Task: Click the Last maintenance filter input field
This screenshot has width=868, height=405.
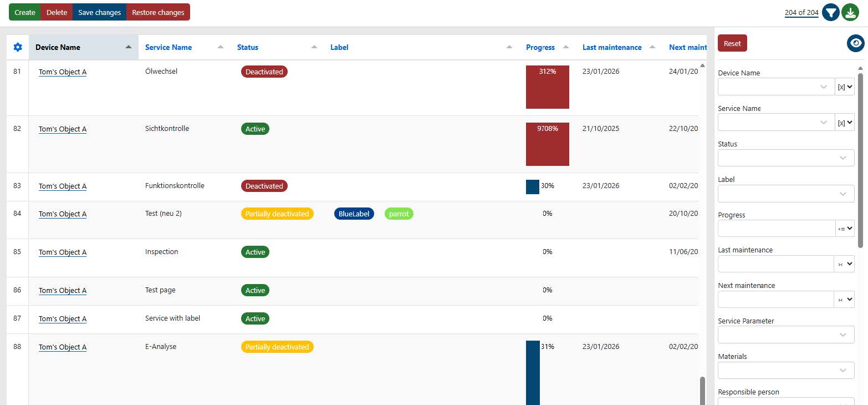Action: pyautogui.click(x=775, y=264)
